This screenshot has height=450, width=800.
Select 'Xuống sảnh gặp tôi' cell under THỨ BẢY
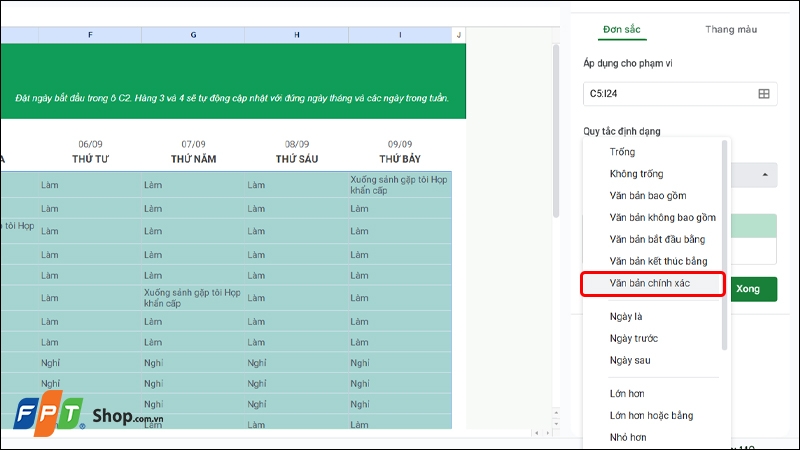tap(400, 185)
